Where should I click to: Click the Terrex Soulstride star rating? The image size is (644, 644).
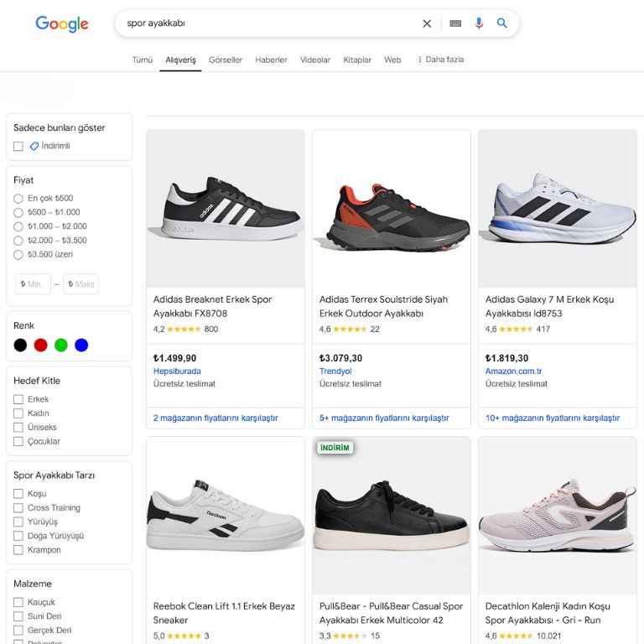click(350, 329)
